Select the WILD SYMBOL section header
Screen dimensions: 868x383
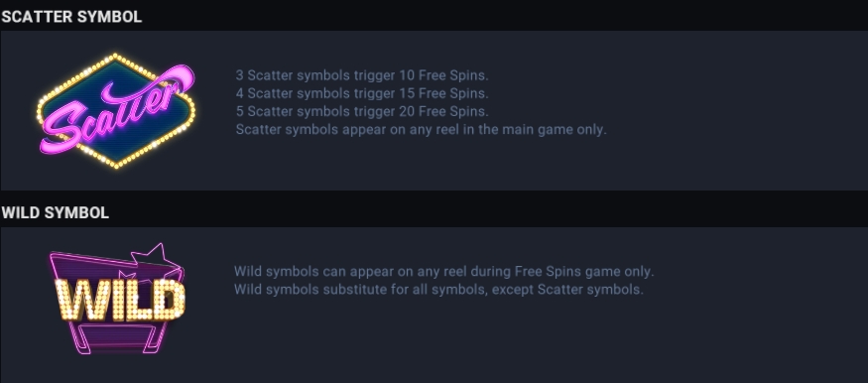pyautogui.click(x=55, y=212)
